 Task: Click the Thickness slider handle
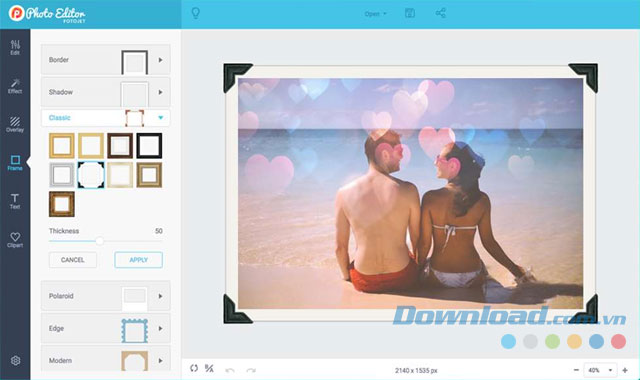point(100,241)
